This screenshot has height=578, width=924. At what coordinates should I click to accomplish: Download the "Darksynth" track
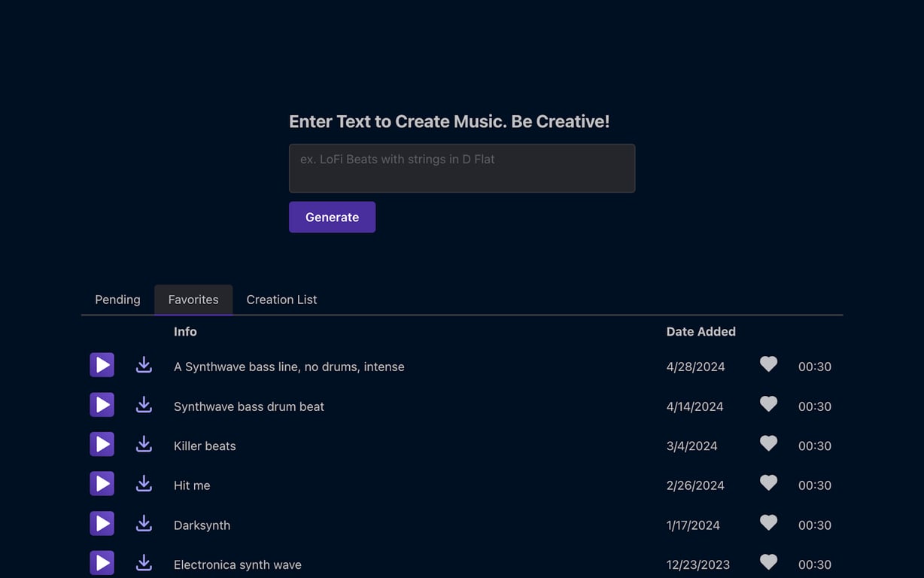144,523
